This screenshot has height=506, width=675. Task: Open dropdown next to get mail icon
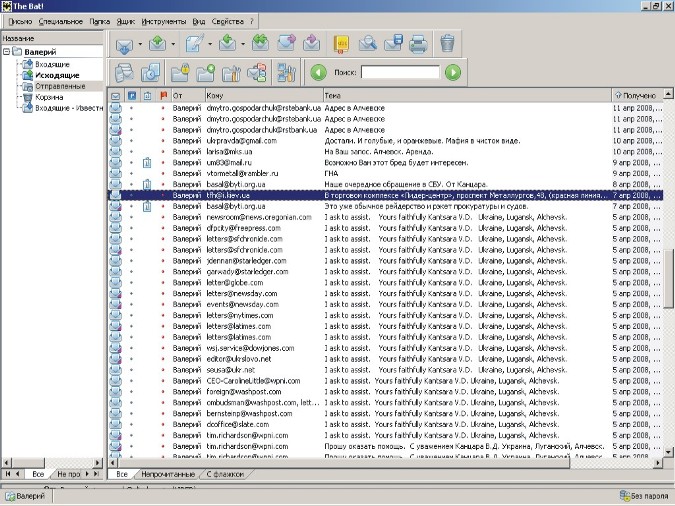(140, 44)
